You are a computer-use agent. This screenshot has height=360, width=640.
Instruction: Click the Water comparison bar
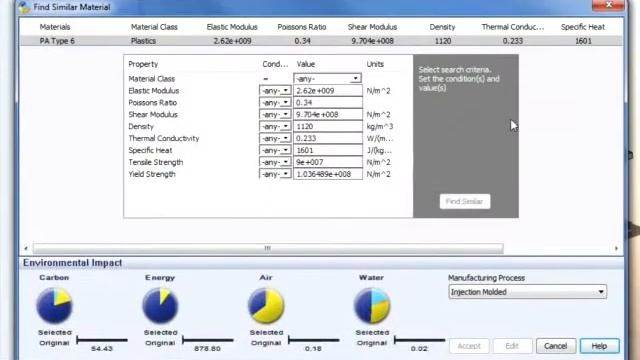pos(419,340)
